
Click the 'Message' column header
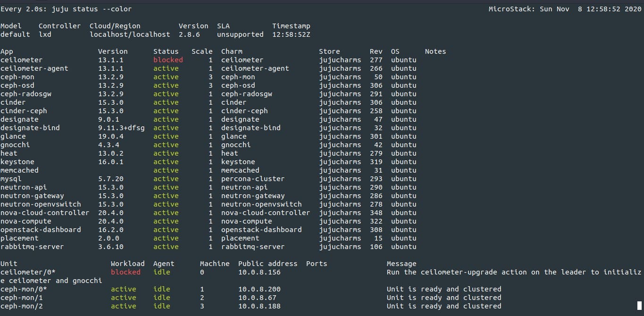[x=401, y=264]
